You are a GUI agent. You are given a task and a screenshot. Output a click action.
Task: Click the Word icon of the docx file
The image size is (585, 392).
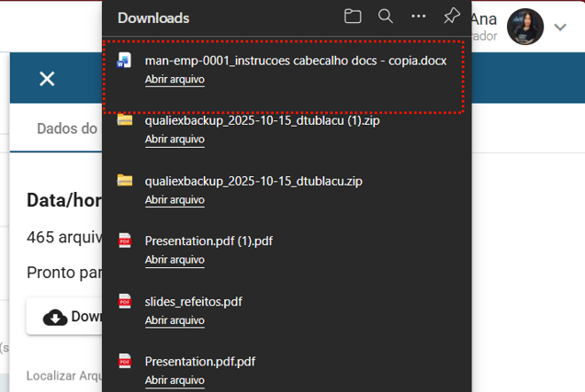click(x=126, y=62)
